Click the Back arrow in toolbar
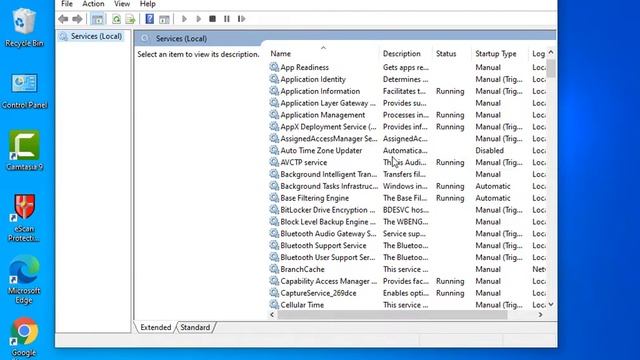640x360 pixels. [x=63, y=19]
